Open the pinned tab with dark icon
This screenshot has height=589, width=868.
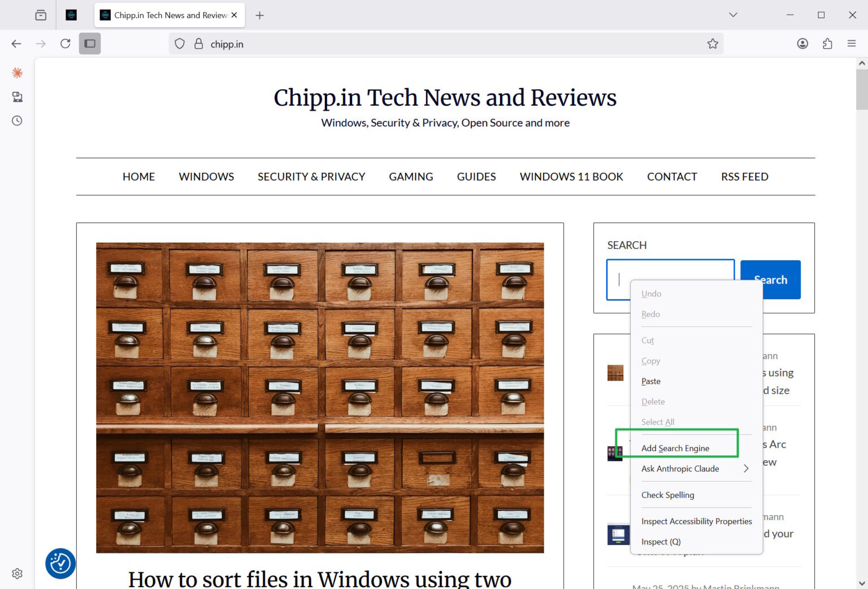pos(71,15)
